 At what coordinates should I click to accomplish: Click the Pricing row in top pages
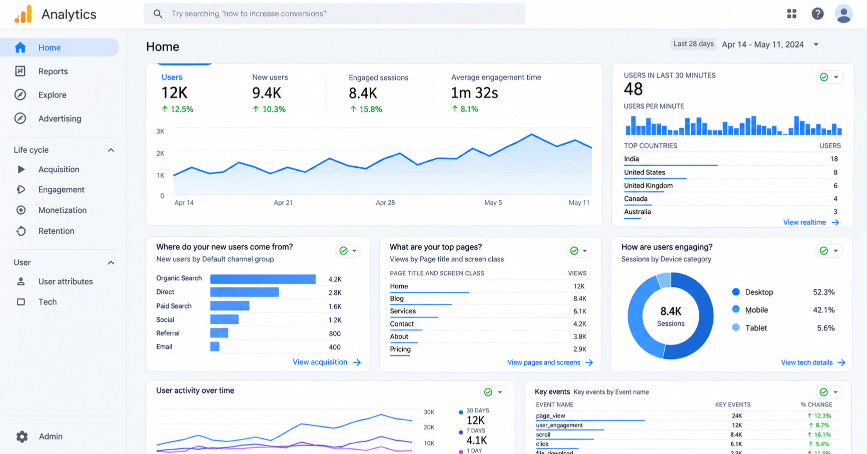pyautogui.click(x=488, y=350)
